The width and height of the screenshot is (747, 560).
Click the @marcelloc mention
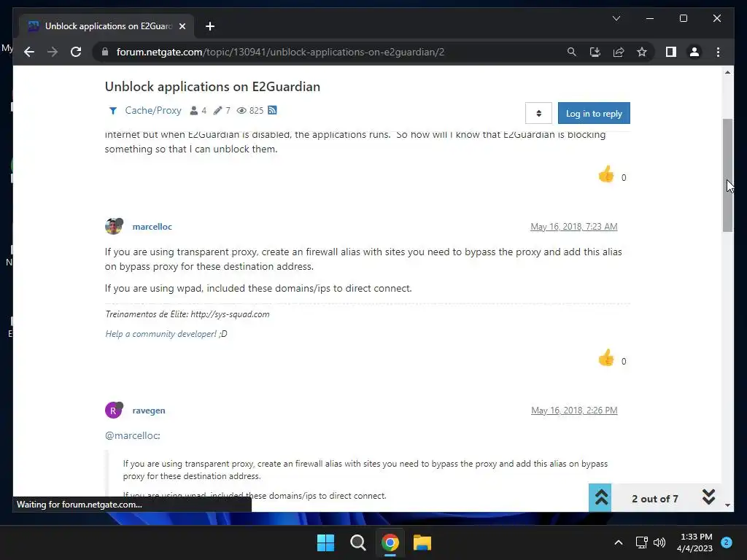[x=132, y=436]
